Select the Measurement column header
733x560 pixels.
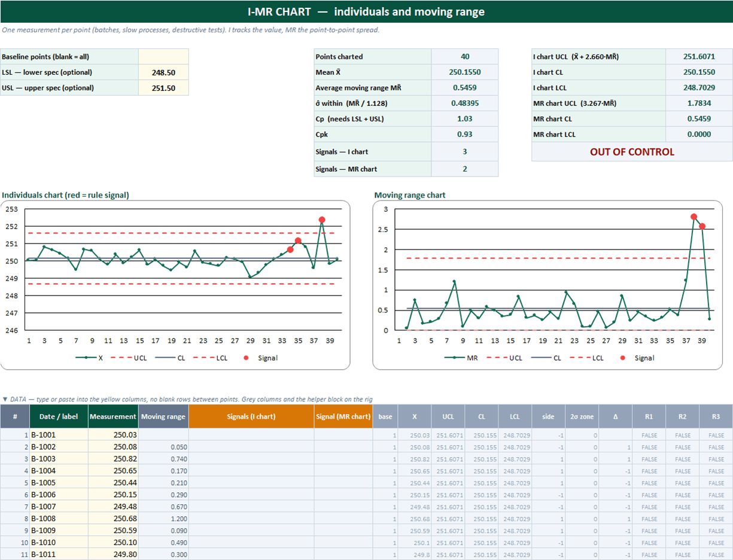click(x=113, y=416)
